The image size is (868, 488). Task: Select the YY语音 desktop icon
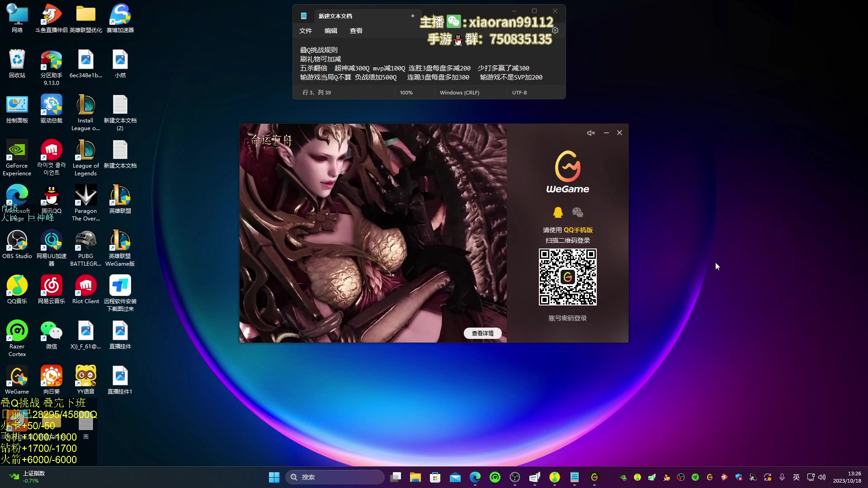pyautogui.click(x=86, y=380)
